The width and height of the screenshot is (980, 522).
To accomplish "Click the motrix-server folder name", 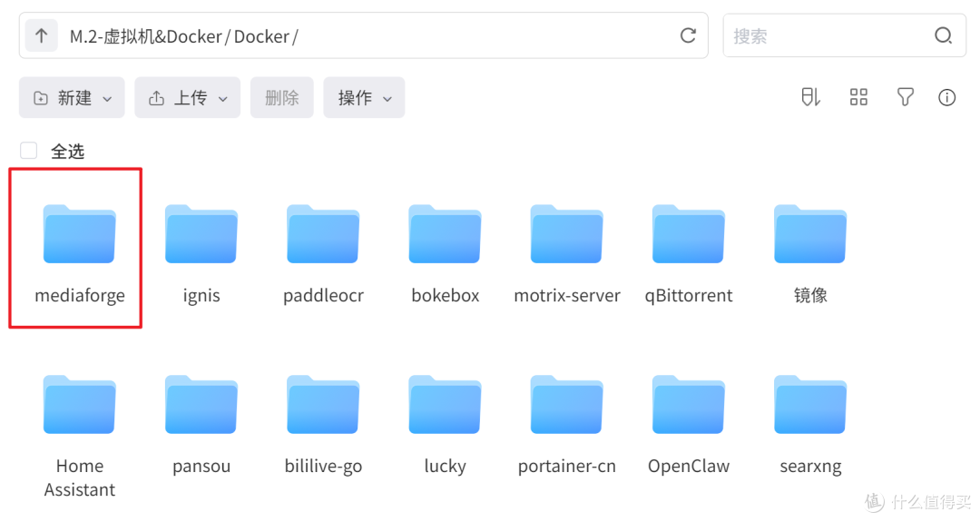I will coord(567,295).
